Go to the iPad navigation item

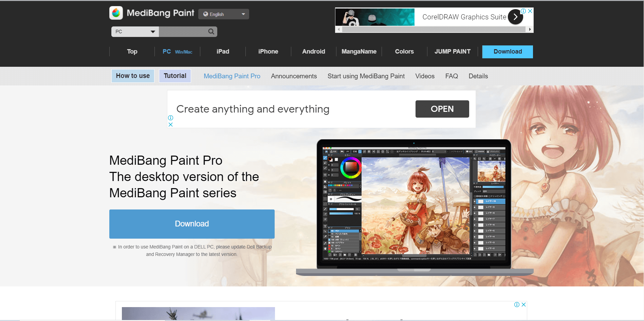pos(223,52)
